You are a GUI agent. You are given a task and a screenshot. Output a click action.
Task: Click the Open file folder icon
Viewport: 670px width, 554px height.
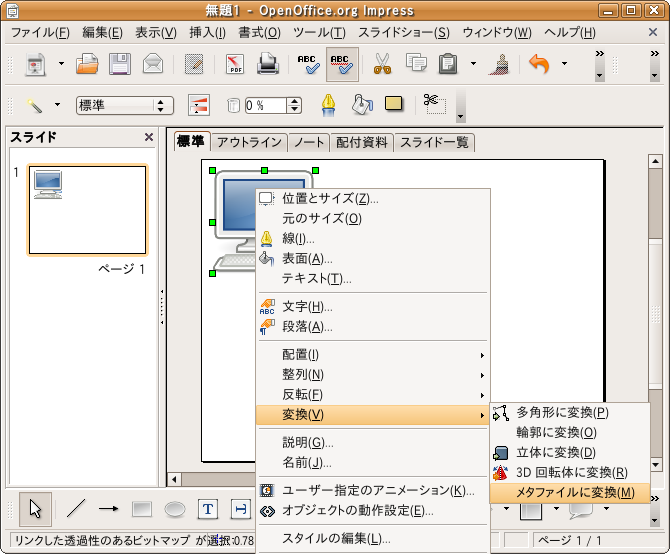pos(87,64)
